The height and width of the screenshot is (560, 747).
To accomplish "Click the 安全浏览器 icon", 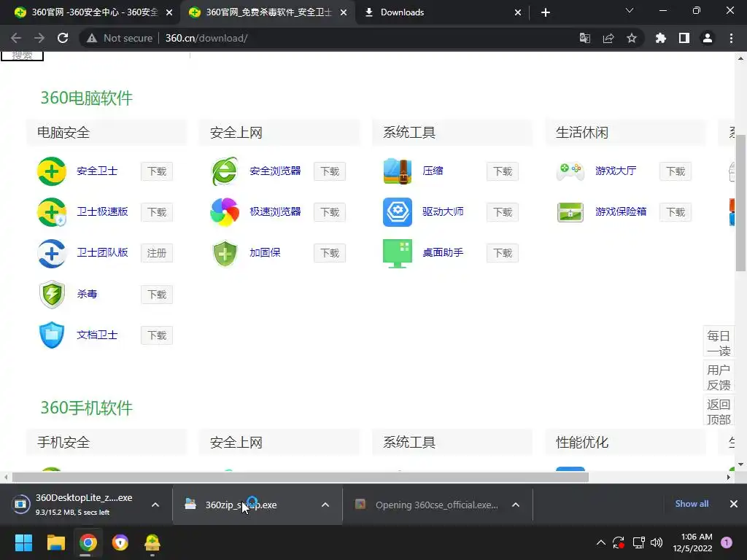I will (x=225, y=171).
